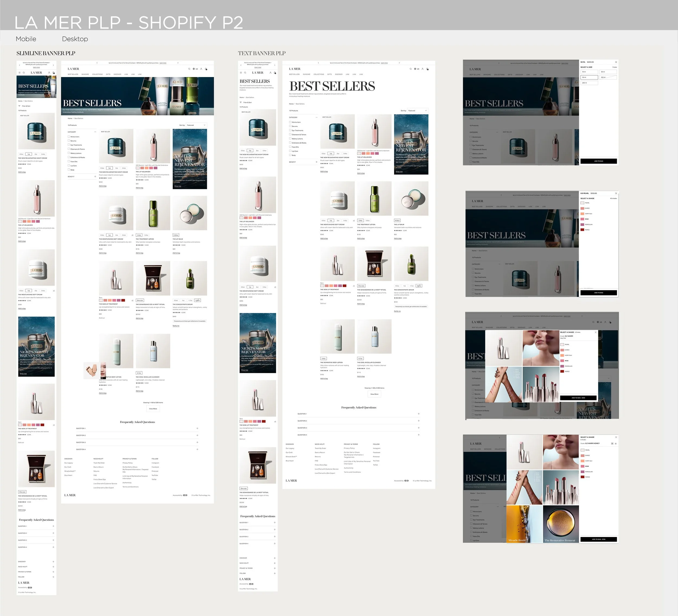This screenshot has height=616, width=678.
Task: Check Moisturizers checkbox in slimline banner desktop filters
Action: (69, 137)
